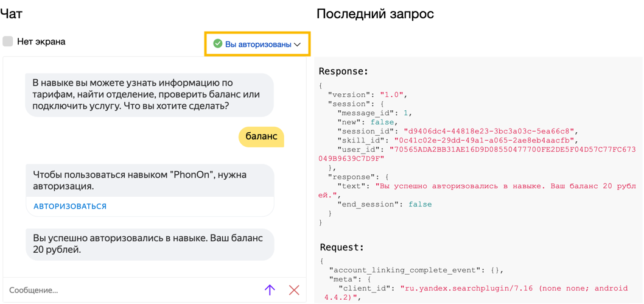Expand the chevron next to "Вы авторизованы"

click(298, 44)
